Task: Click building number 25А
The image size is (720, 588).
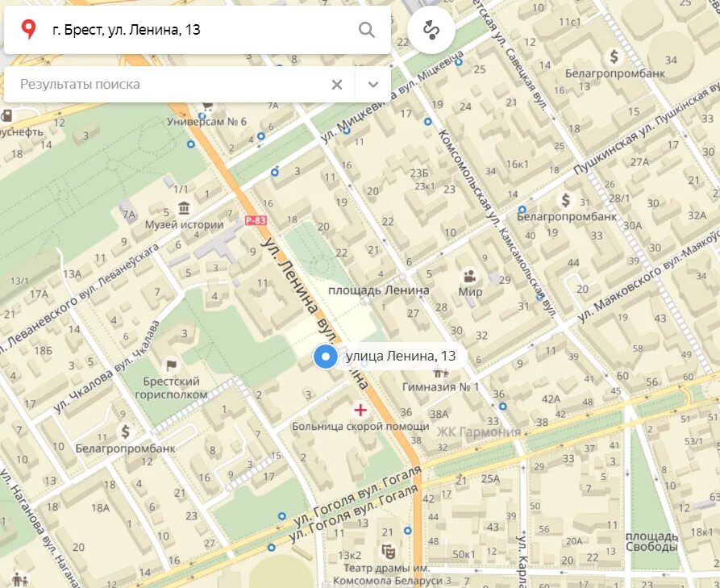Action: point(490,478)
